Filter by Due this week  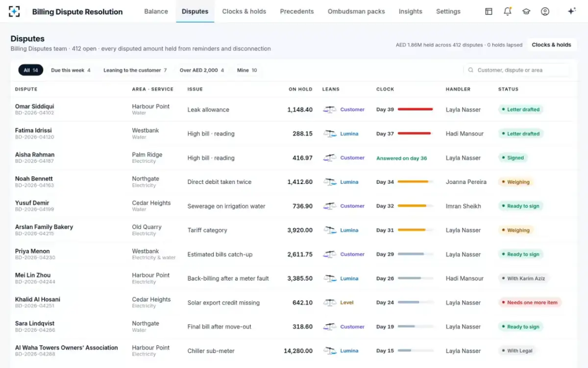(71, 70)
